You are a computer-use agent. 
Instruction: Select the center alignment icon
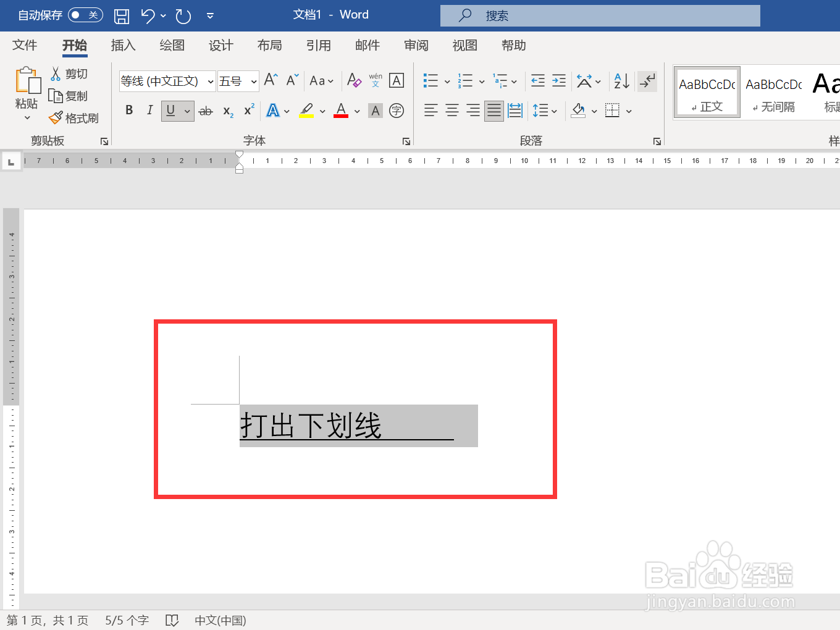click(451, 111)
